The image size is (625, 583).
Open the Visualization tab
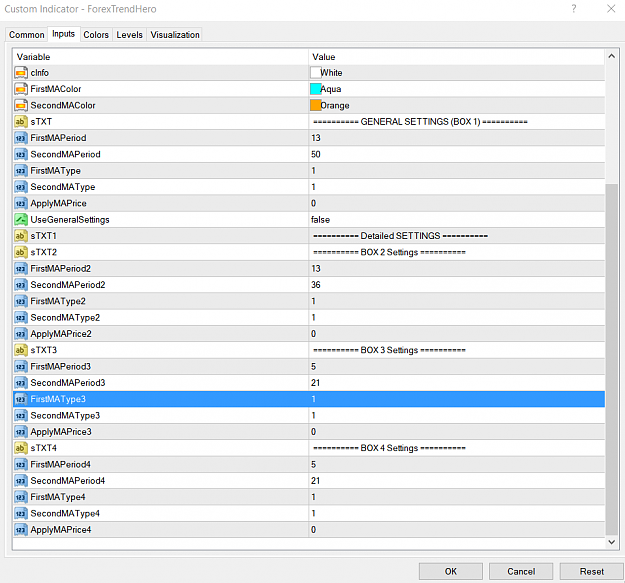click(175, 35)
